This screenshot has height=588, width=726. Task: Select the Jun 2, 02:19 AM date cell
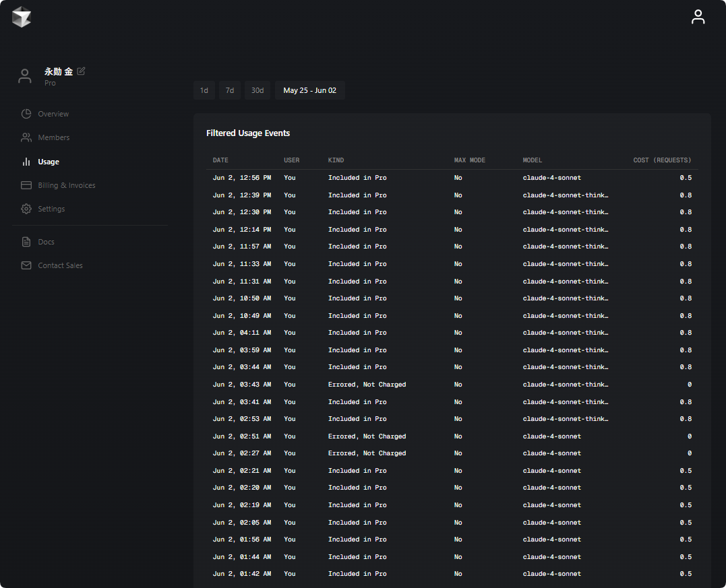(242, 505)
